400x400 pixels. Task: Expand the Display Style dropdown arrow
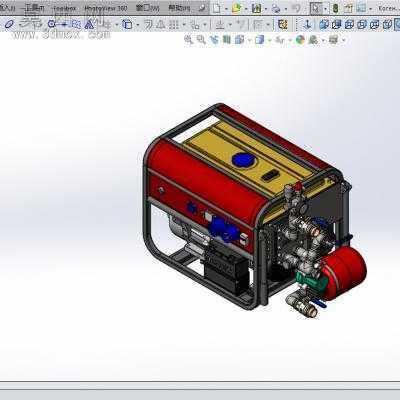(269, 40)
